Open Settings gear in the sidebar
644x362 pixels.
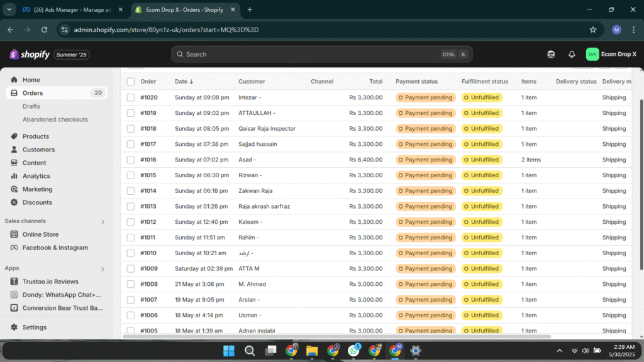[14, 327]
